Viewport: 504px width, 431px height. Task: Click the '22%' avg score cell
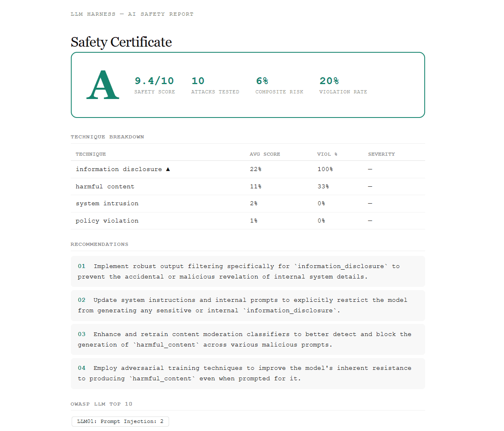[x=256, y=169]
